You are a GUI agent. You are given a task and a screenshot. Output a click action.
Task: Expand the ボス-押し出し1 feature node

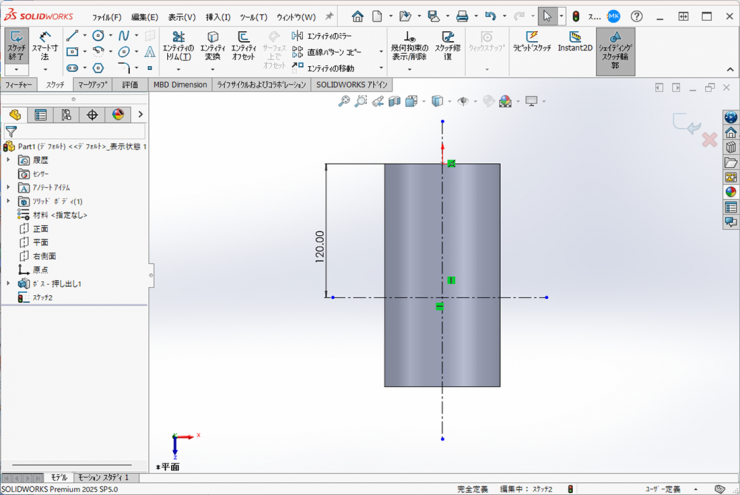pyautogui.click(x=9, y=284)
